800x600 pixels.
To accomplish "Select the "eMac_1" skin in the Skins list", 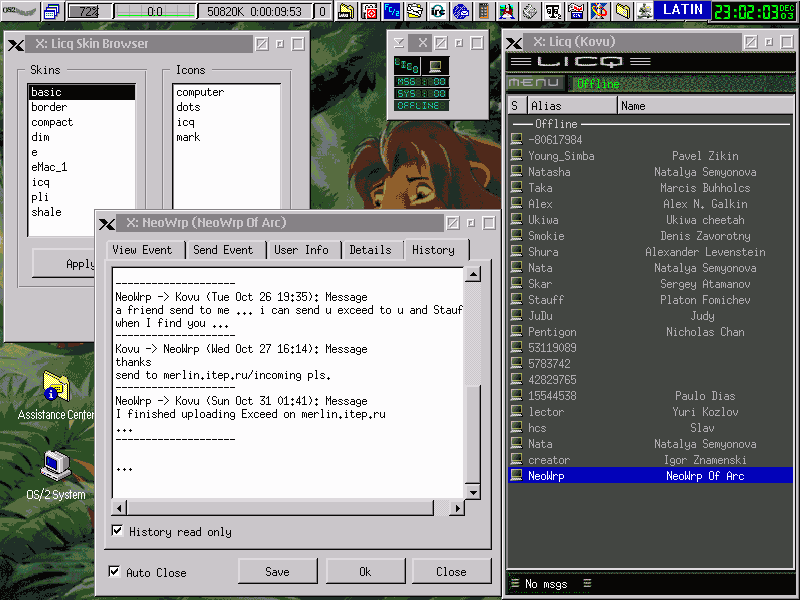I will pos(82,167).
